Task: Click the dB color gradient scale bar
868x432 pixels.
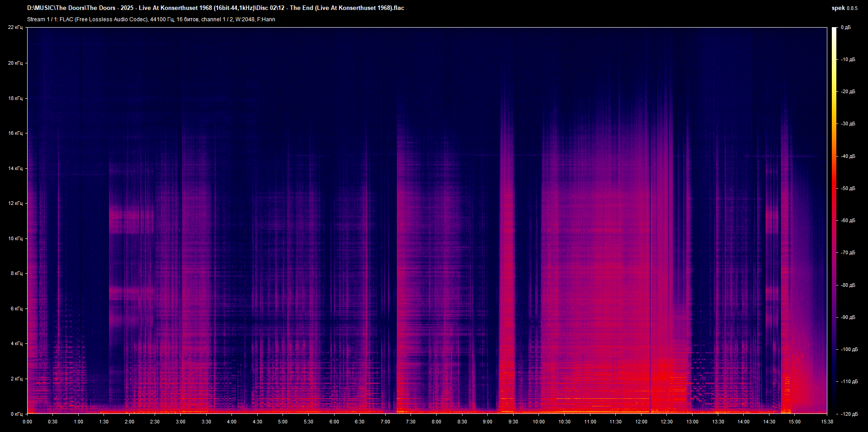Action: tap(834, 220)
